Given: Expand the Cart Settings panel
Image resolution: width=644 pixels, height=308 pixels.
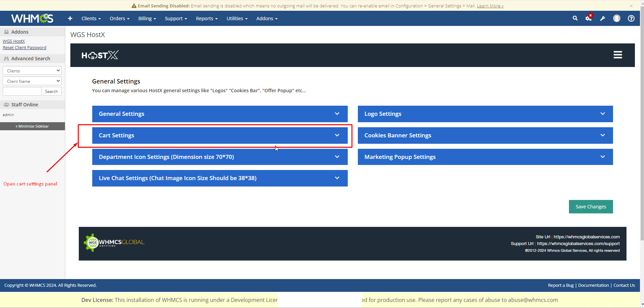Looking at the screenshot, I should (219, 135).
